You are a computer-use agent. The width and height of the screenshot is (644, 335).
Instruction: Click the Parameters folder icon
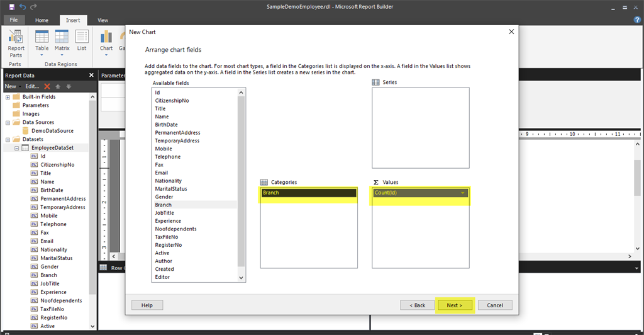[16, 105]
